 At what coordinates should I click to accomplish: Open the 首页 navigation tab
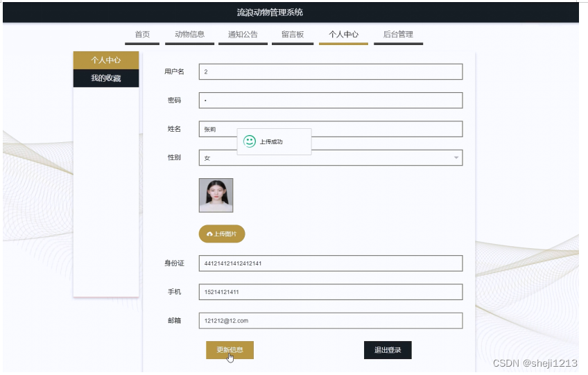[142, 35]
